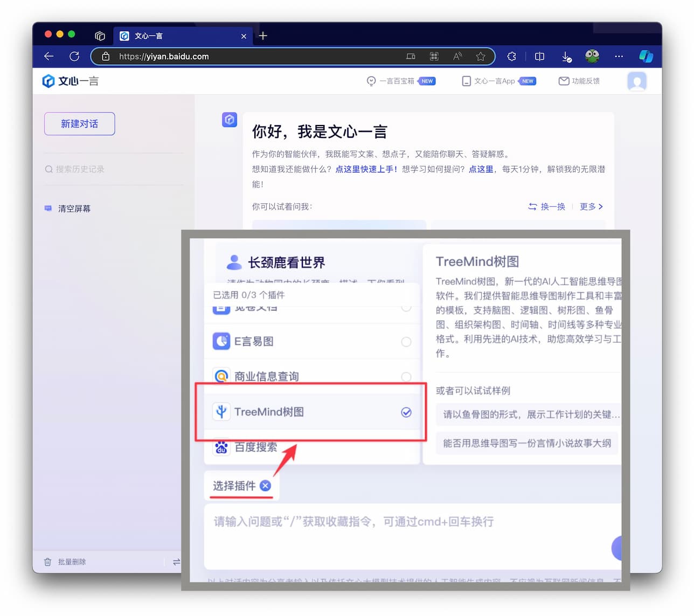Uncheck the TreeMind树图 plugin
The image size is (694, 616).
click(x=406, y=412)
